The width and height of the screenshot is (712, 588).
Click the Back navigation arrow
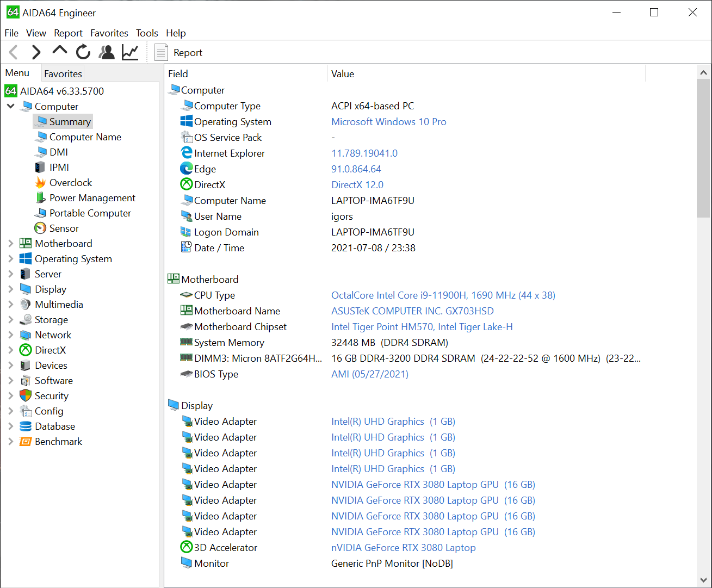14,52
